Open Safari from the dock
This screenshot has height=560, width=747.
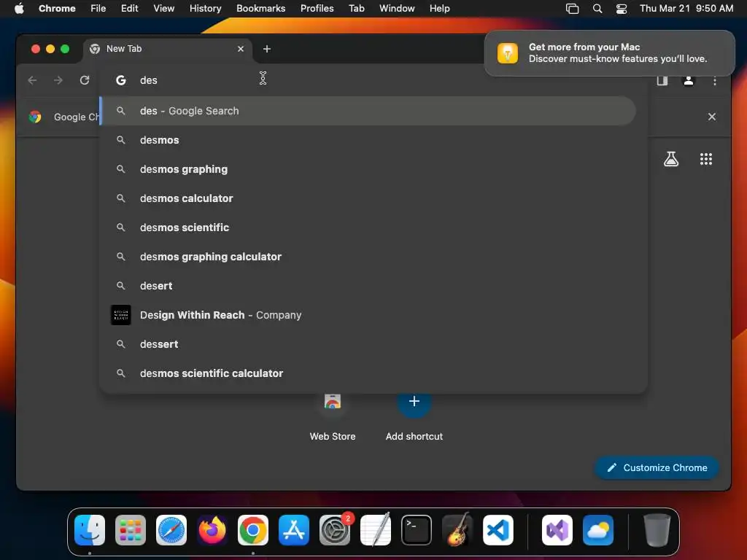171,530
